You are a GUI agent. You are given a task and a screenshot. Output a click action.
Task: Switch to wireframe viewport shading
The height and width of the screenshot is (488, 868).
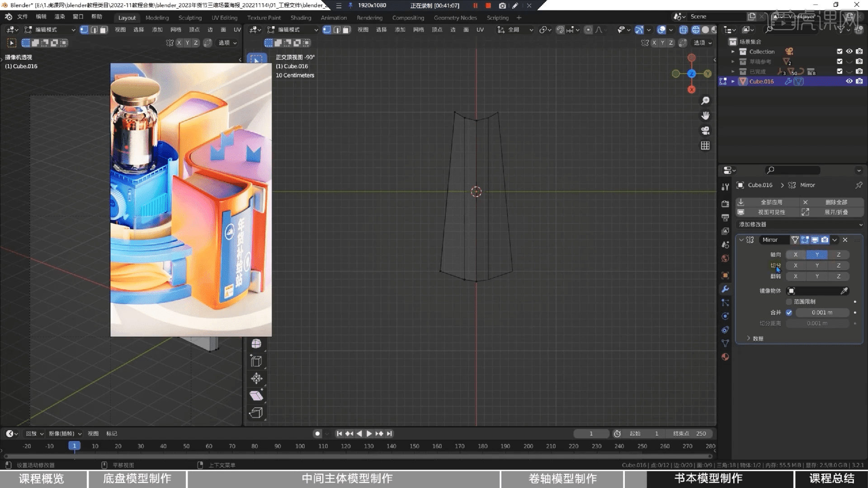(x=696, y=30)
